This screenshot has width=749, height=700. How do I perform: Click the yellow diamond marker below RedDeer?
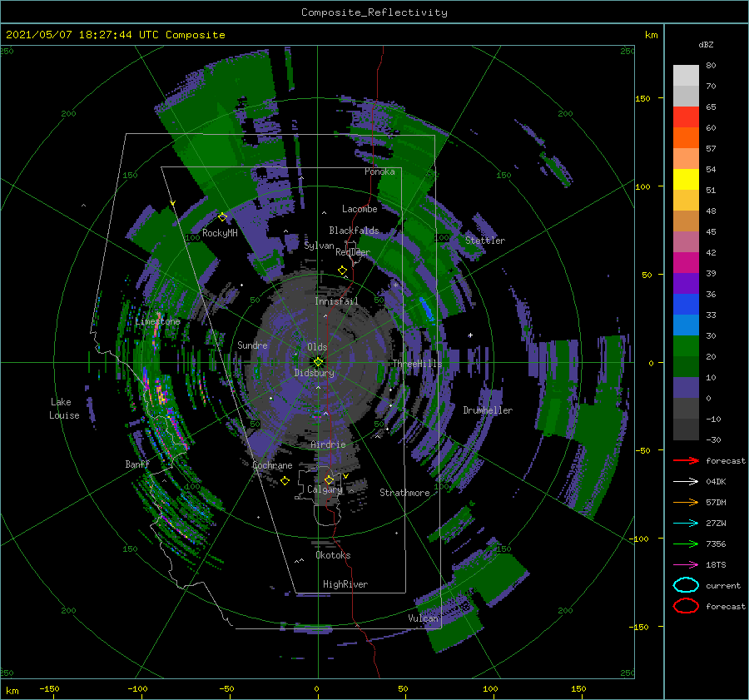[343, 271]
